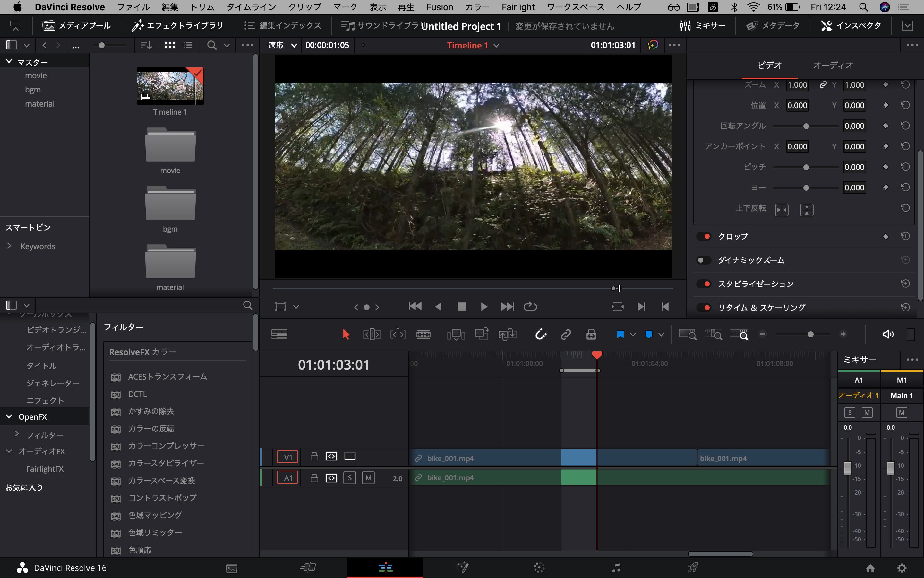This screenshot has height=578, width=924.
Task: Play the timeline forward
Action: click(484, 307)
